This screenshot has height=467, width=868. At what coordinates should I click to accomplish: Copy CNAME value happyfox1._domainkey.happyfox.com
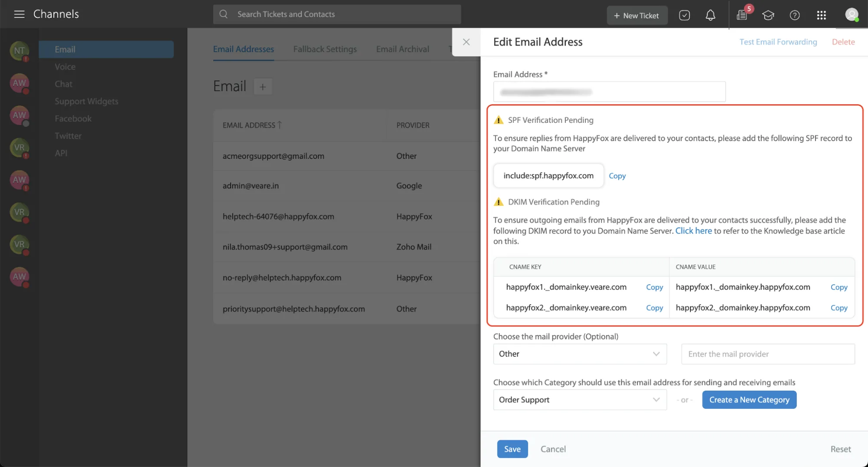(x=839, y=287)
